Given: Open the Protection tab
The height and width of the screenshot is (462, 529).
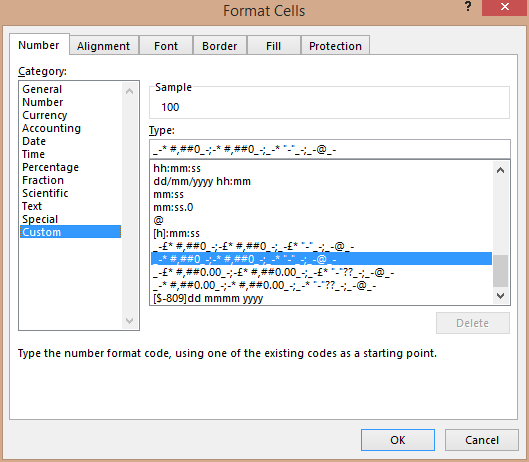Looking at the screenshot, I should pyautogui.click(x=335, y=46).
